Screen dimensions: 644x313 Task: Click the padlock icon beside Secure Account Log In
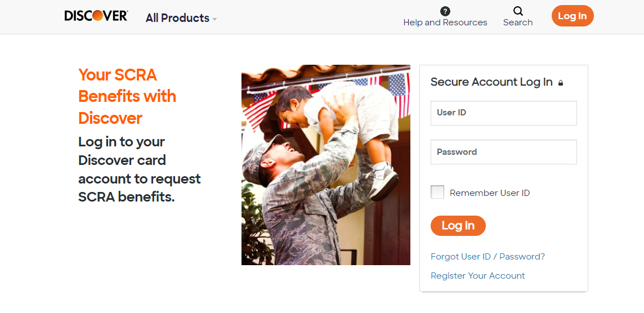coord(561,83)
